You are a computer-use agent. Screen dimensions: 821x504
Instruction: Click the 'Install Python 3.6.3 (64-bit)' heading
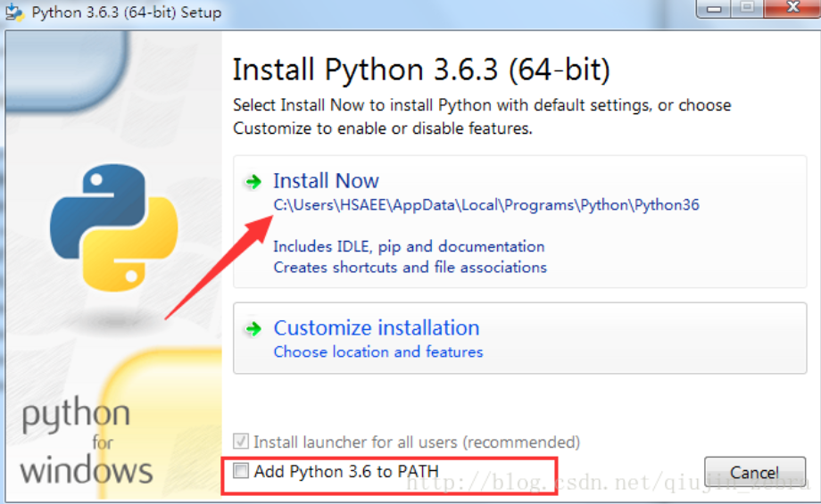tap(421, 70)
